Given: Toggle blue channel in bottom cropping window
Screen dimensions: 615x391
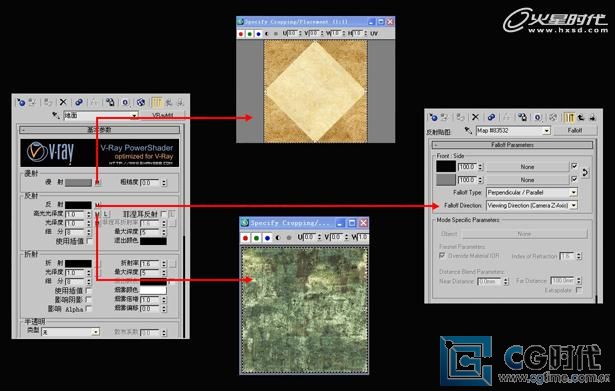Looking at the screenshot, I should tap(267, 238).
